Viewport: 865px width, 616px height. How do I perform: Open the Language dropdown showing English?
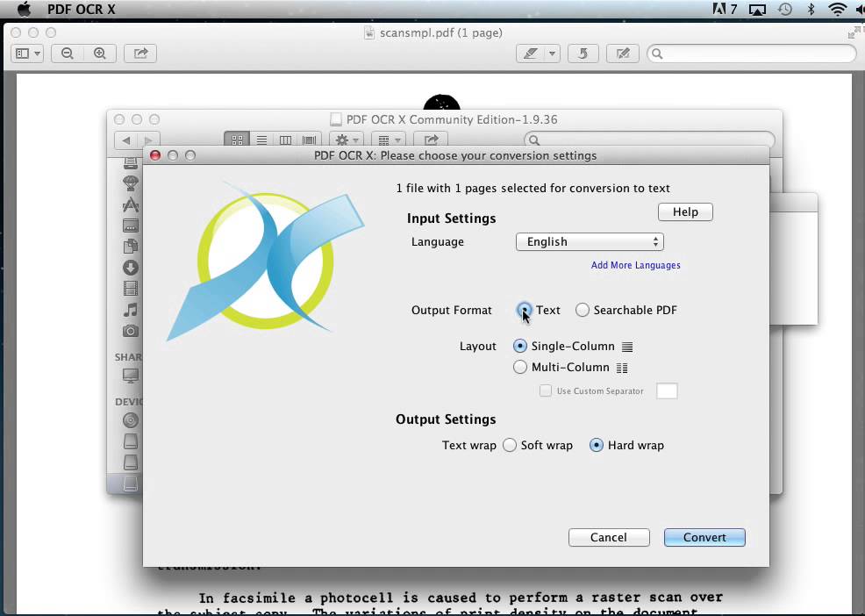pyautogui.click(x=590, y=242)
